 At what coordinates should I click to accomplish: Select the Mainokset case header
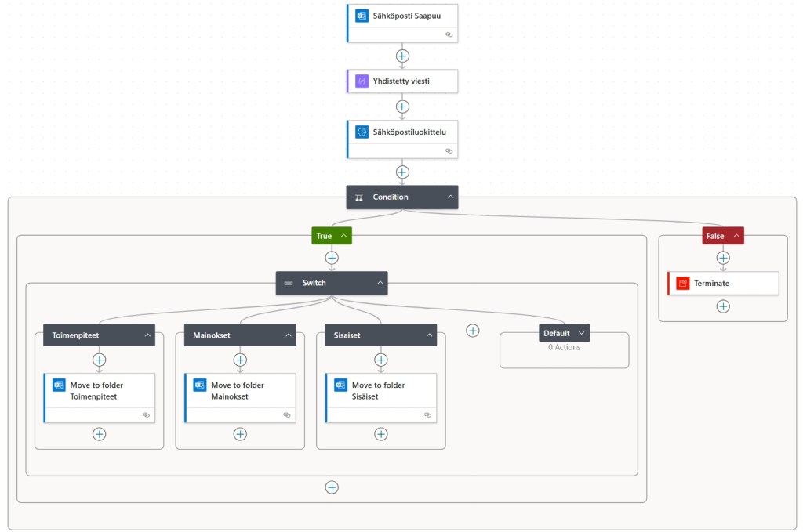(227, 335)
